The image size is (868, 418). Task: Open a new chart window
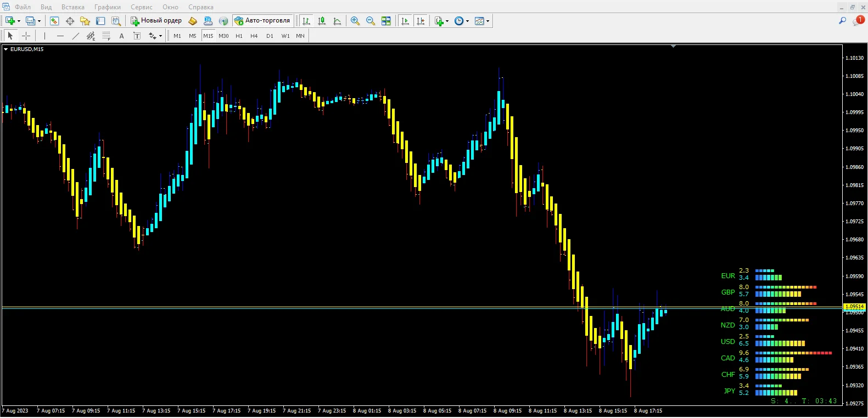coord(10,21)
